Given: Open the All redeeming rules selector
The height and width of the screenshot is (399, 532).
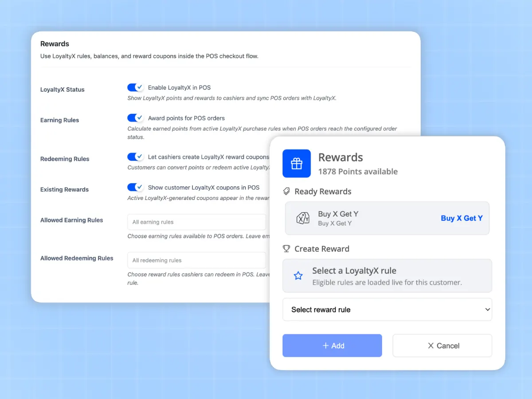Looking at the screenshot, I should pos(196,260).
